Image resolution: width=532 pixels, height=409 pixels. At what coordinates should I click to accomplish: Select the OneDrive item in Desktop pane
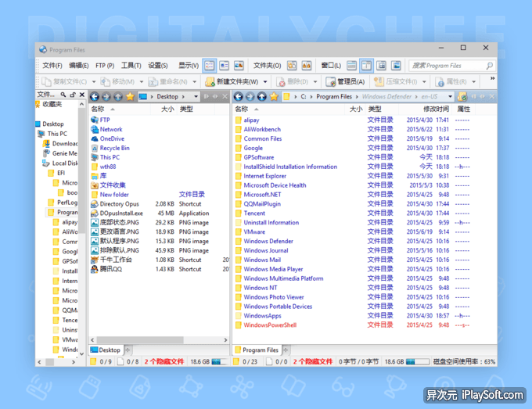[108, 138]
